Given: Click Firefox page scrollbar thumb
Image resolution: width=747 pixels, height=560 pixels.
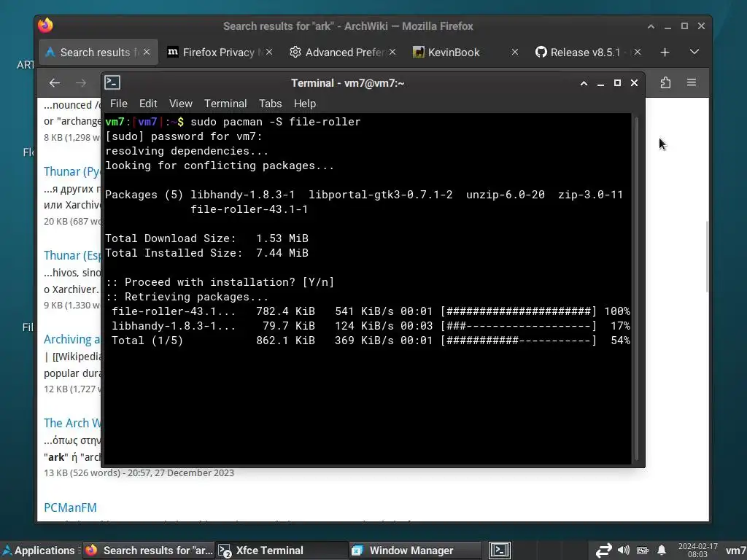Looking at the screenshot, I should coord(707,256).
